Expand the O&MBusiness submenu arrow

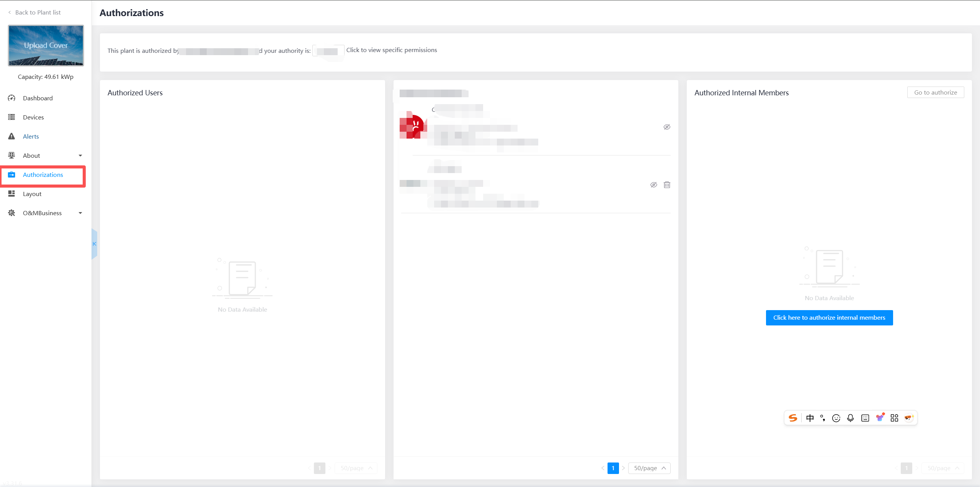pyautogui.click(x=80, y=213)
